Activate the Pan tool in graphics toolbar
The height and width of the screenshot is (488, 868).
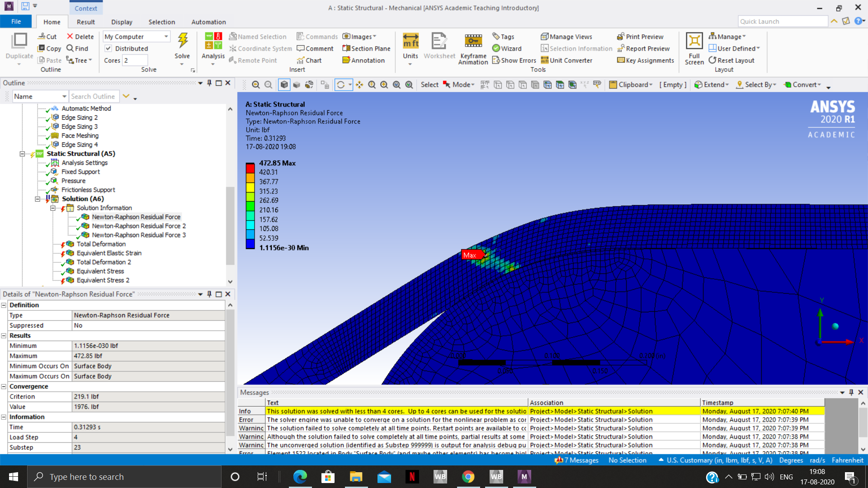pos(359,84)
